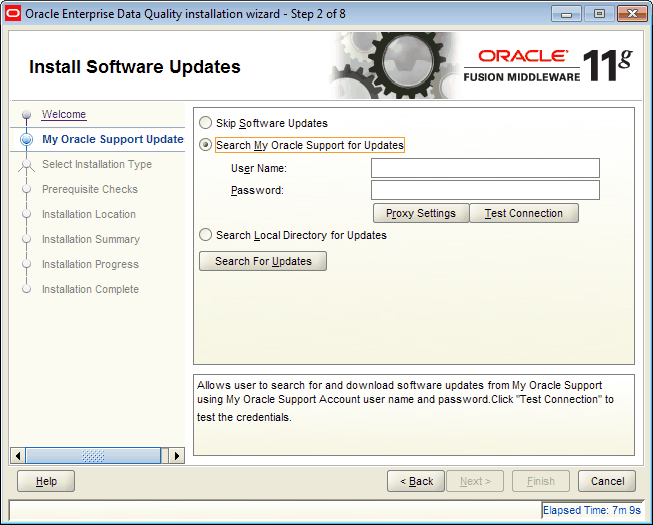This screenshot has width=653, height=525.
Task: Click the Install Software Updates heading
Action: tap(135, 67)
